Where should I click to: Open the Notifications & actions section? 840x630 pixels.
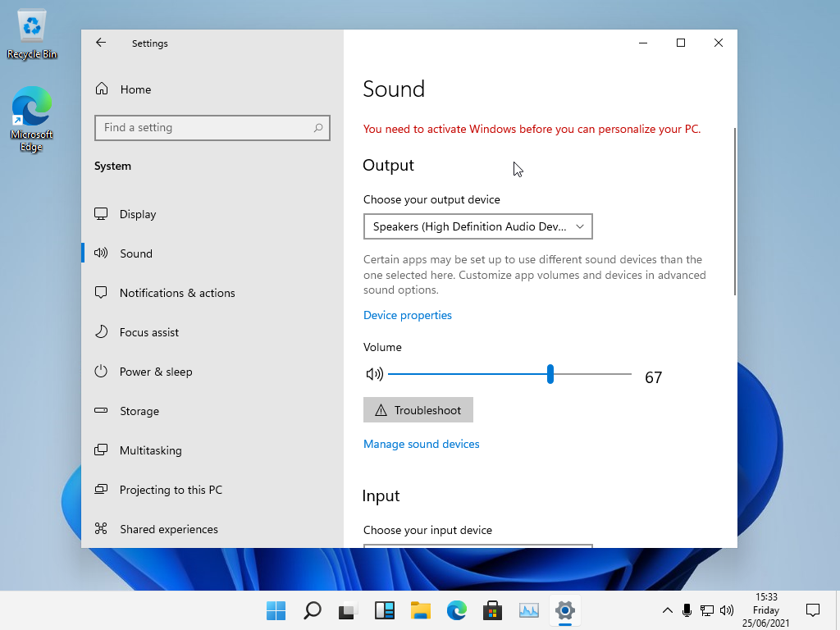(x=177, y=293)
